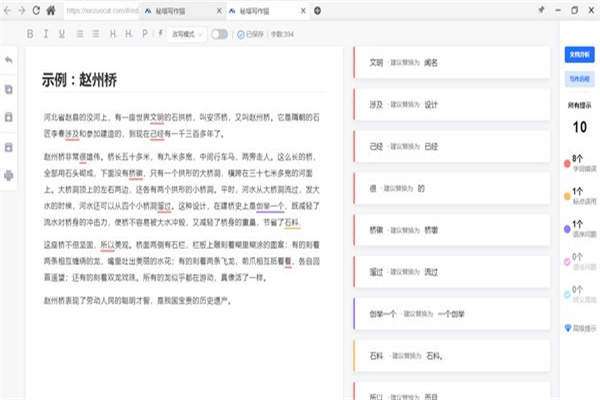600x400 pixels.
Task: Open a new tab with plus icon
Action: tap(317, 11)
